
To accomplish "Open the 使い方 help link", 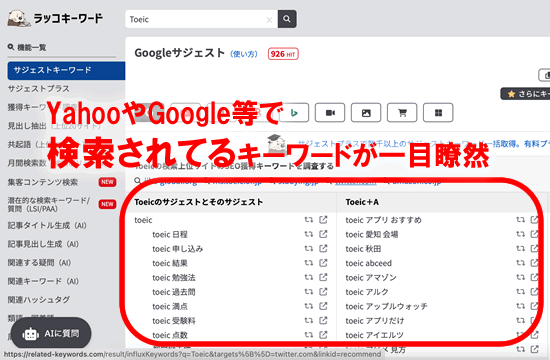I will point(244,54).
